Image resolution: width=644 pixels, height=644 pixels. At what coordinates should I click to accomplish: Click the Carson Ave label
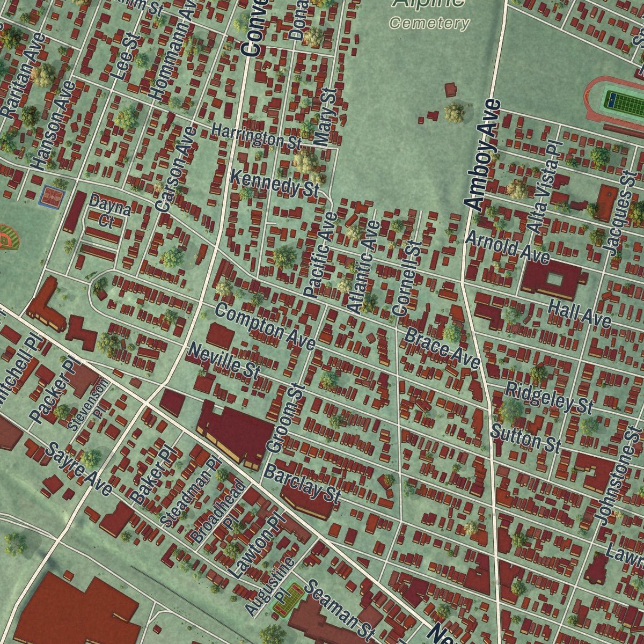point(175,169)
